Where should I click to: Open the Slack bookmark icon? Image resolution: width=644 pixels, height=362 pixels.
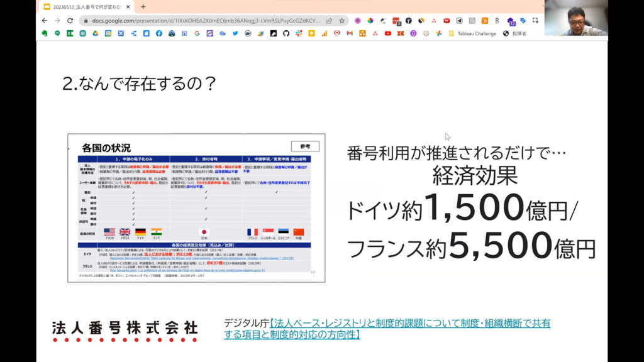[x=299, y=33]
